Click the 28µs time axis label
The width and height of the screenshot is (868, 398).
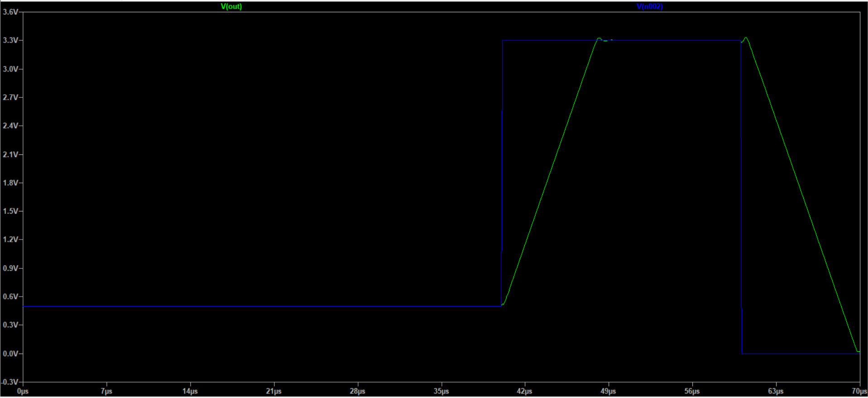(x=358, y=391)
